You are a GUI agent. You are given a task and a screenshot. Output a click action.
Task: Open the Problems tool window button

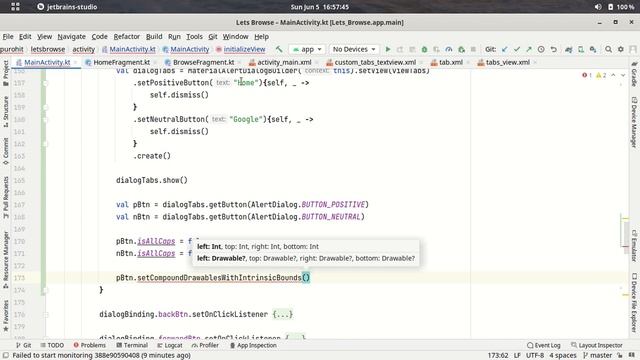[x=89, y=345]
